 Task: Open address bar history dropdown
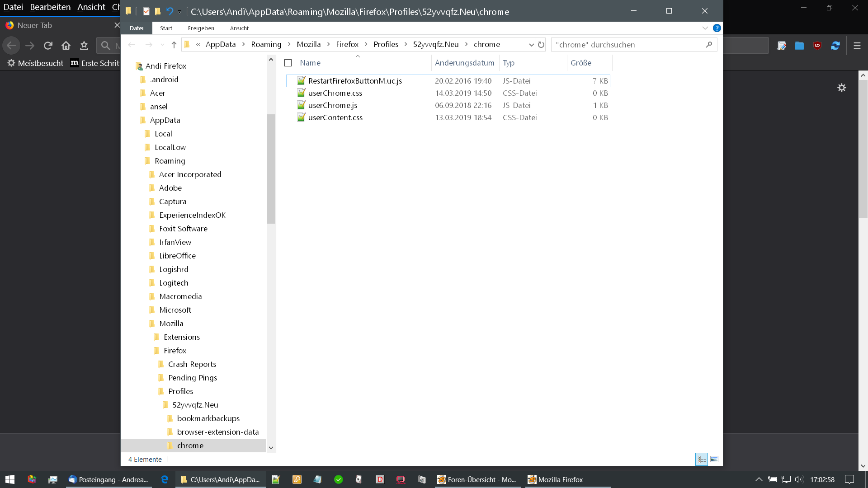tap(531, 45)
